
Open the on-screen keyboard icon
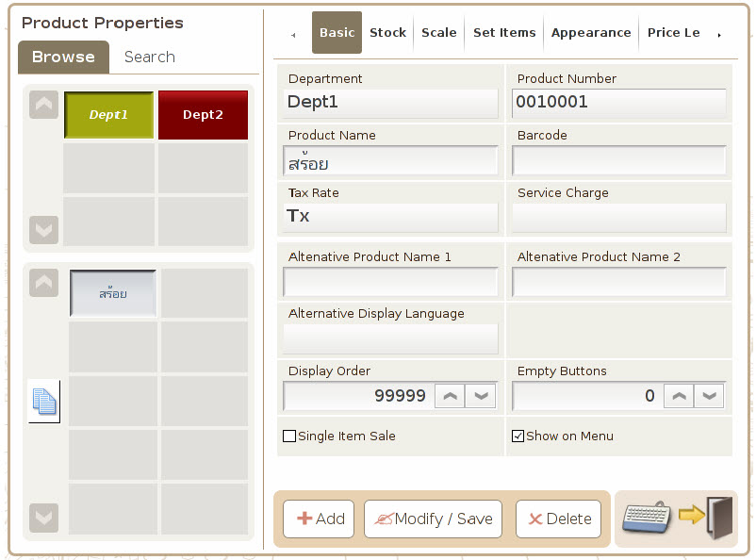(x=647, y=518)
